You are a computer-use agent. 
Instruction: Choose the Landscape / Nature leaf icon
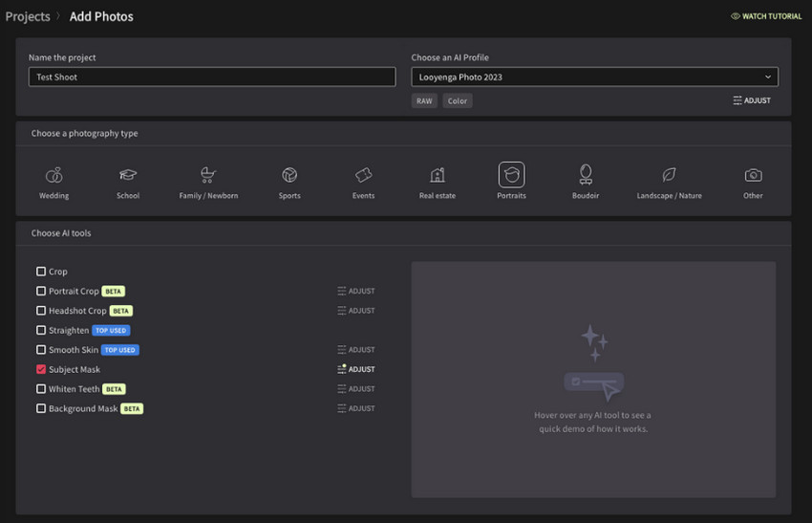tap(669, 175)
